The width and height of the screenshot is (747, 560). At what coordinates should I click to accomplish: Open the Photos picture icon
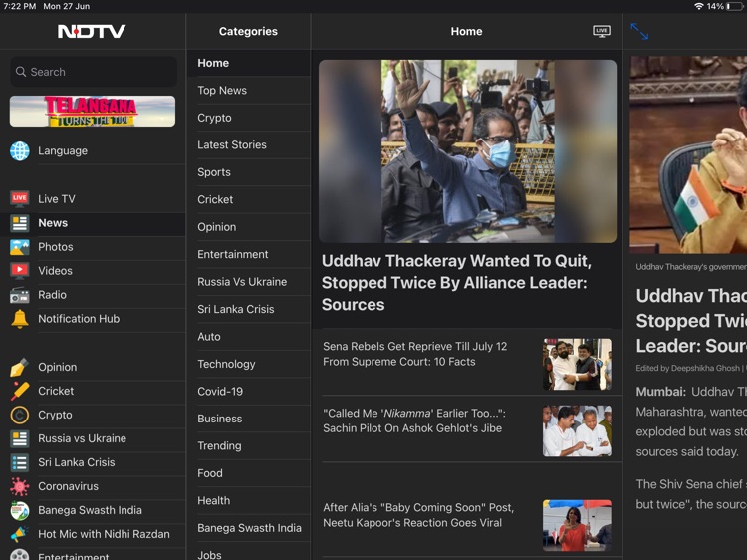point(20,247)
